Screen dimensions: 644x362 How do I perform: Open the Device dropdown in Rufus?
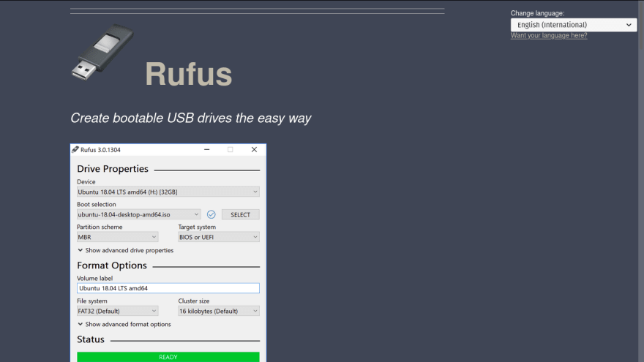[168, 192]
